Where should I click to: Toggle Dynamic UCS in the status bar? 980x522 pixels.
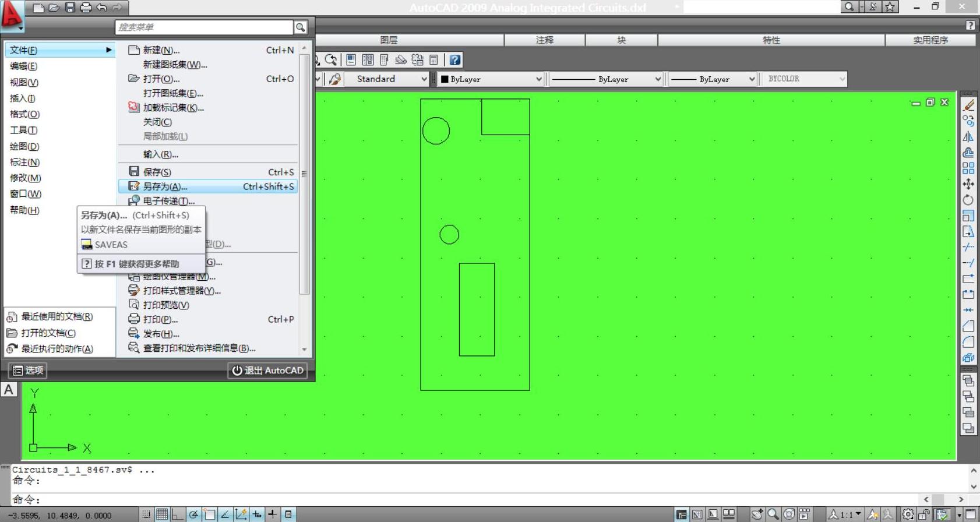pos(241,514)
